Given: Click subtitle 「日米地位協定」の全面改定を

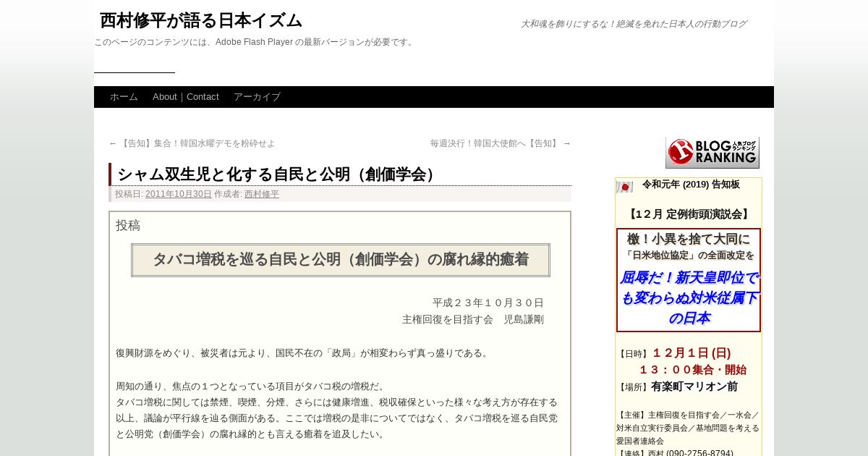Looking at the screenshot, I should pyautogui.click(x=689, y=256).
